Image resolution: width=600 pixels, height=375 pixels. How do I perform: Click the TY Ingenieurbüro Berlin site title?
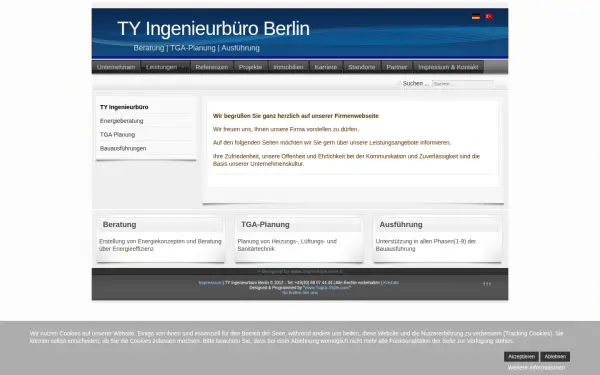(x=214, y=29)
